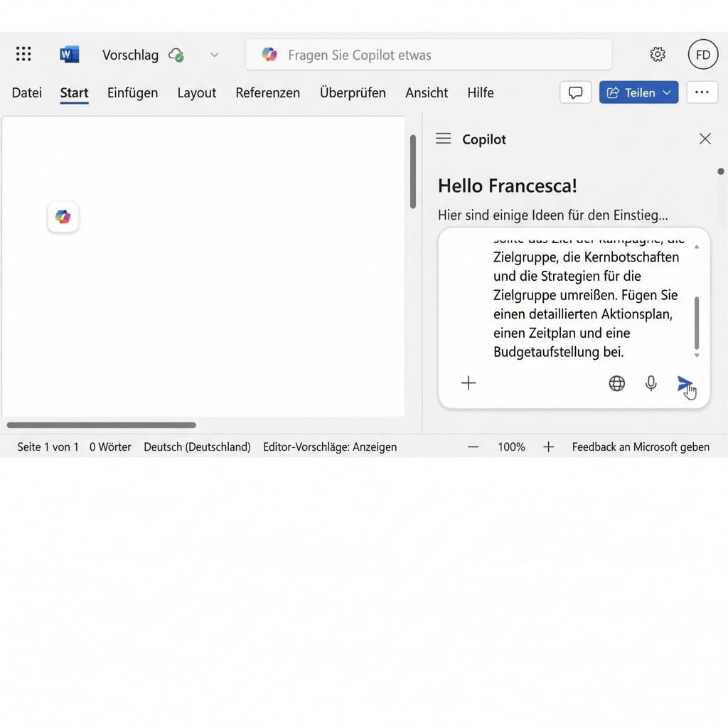Open comments using the speech bubble icon
Image resolution: width=728 pixels, height=728 pixels.
click(x=575, y=92)
